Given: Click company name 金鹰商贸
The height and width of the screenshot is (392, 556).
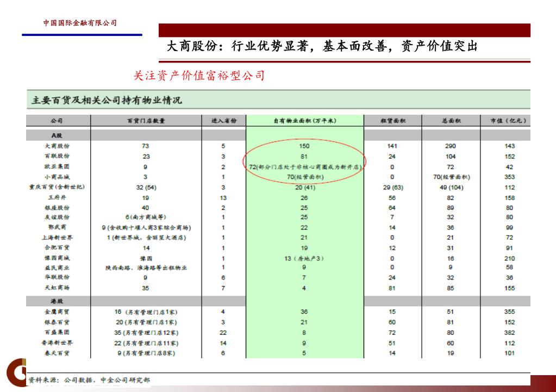Looking at the screenshot, I should (57, 312).
